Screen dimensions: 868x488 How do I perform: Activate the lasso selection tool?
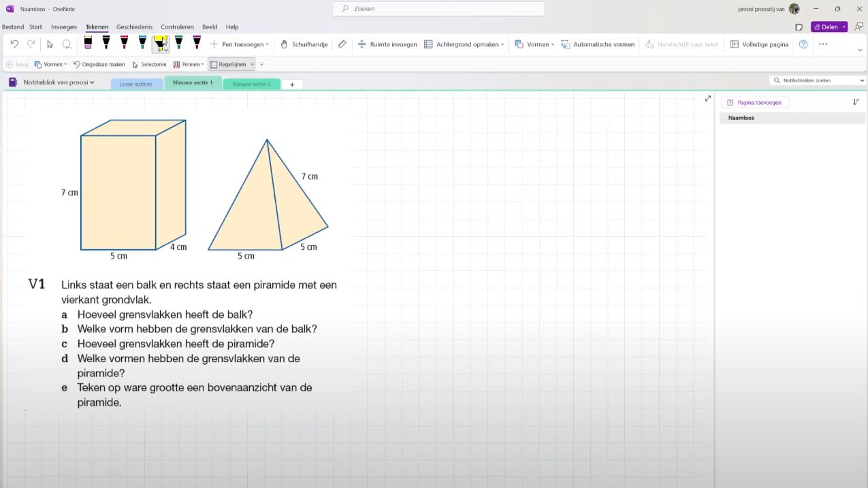tap(67, 44)
